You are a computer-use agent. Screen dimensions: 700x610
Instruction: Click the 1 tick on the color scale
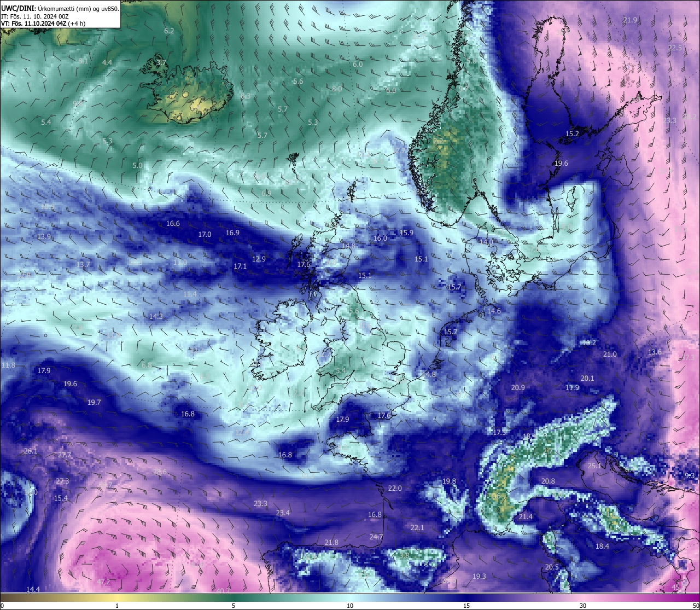[x=117, y=606]
